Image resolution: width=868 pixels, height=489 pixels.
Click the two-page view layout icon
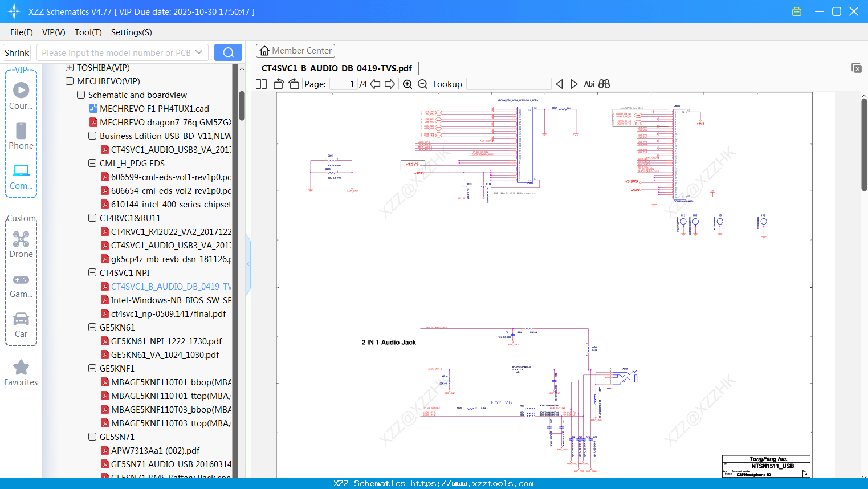[261, 84]
